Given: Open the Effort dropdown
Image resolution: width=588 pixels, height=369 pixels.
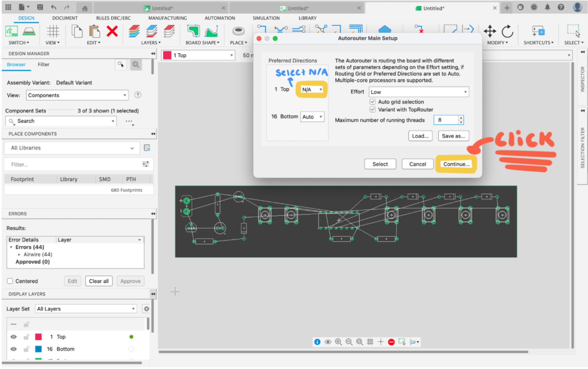Looking at the screenshot, I should (419, 92).
